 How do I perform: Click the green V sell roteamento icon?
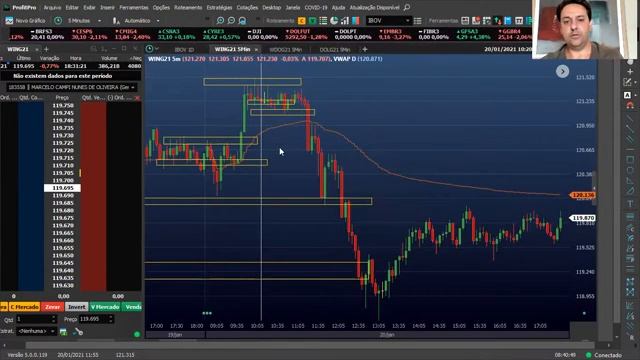click(x=312, y=21)
